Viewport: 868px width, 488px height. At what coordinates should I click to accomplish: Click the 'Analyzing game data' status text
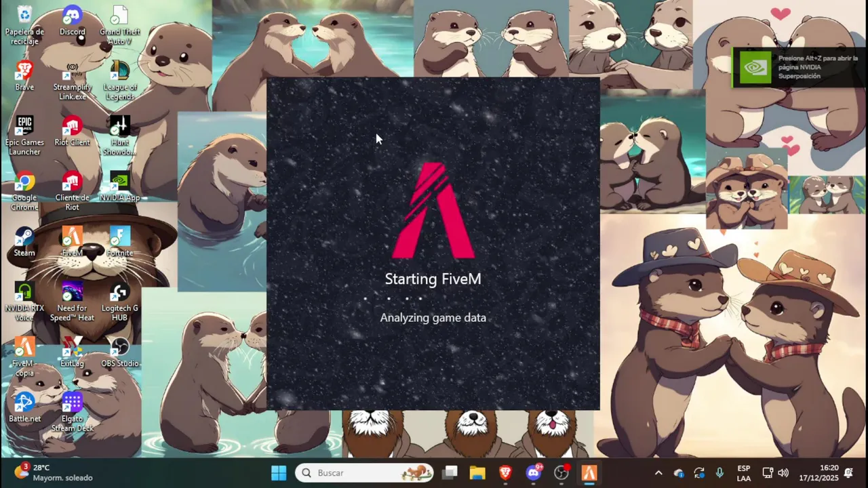click(433, 317)
